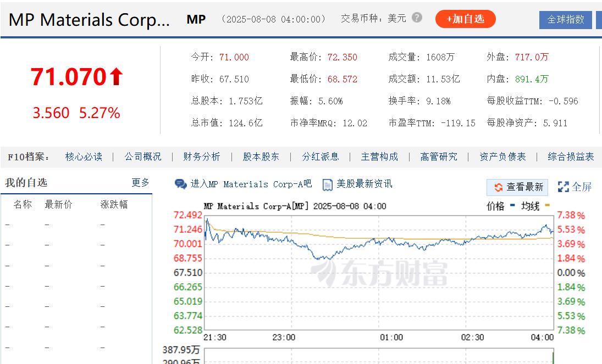This screenshot has width=602, height=364.
Task: Click the 最低价 value 68.572
Action: (x=342, y=79)
